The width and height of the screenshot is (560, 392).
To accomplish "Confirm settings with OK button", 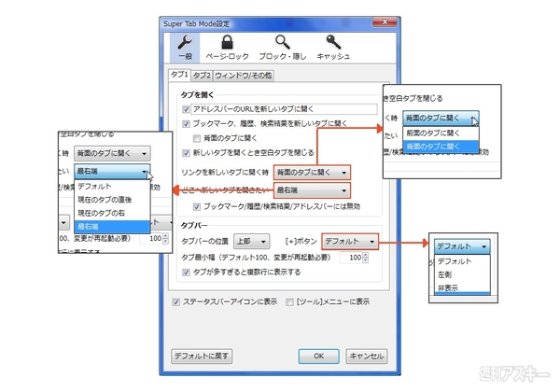I will 318,357.
